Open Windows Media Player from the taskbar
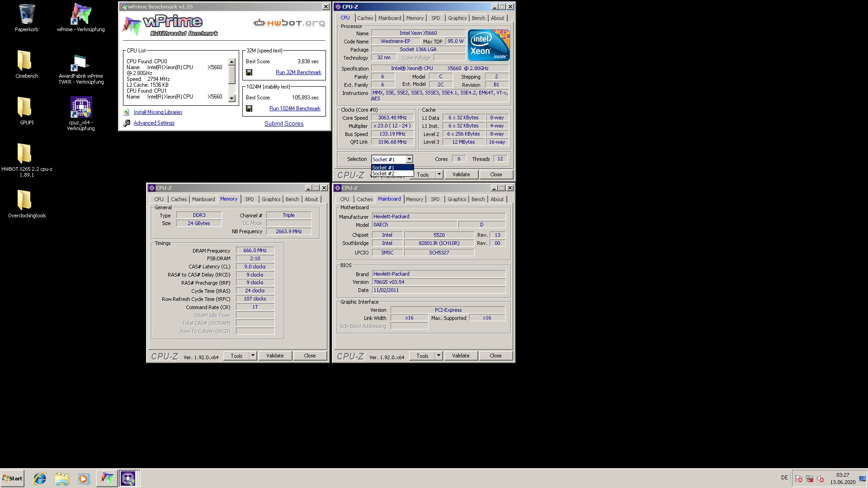The width and height of the screenshot is (868, 488). click(x=84, y=479)
